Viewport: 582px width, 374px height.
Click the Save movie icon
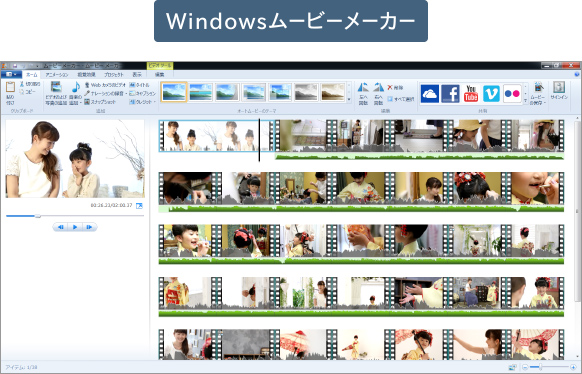coord(538,88)
